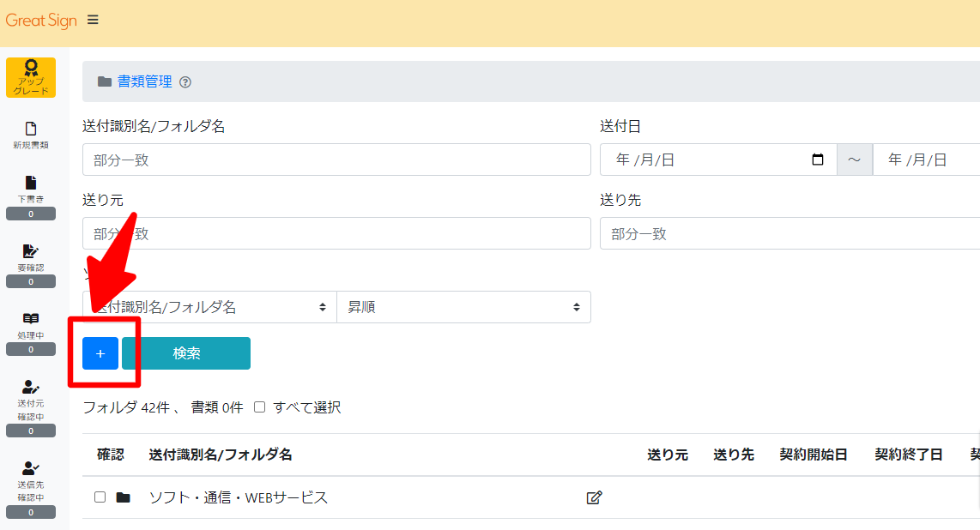This screenshot has width=980, height=530.
Task: Open the アップグレード upgrade badge
Action: coord(31,77)
